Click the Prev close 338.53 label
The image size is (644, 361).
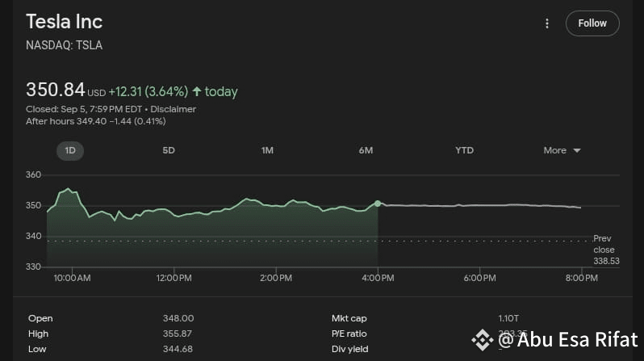tap(606, 250)
